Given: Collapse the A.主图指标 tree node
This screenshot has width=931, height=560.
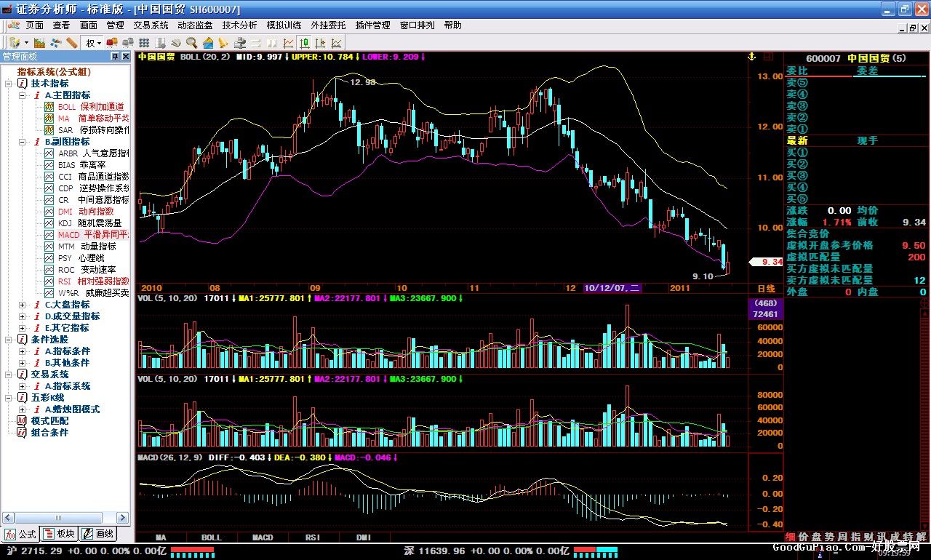Looking at the screenshot, I should 23,95.
